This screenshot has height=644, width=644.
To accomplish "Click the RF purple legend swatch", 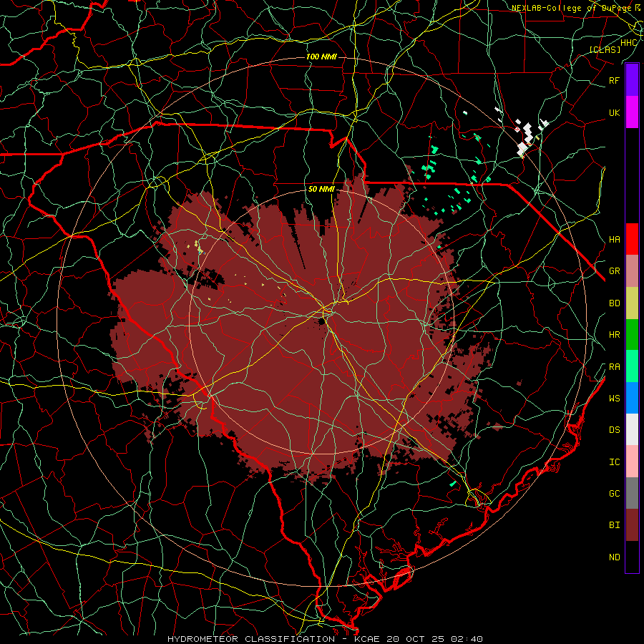I will tap(632, 80).
